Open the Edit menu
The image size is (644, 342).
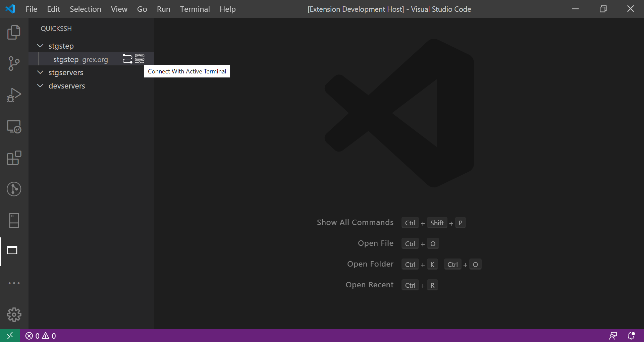54,9
